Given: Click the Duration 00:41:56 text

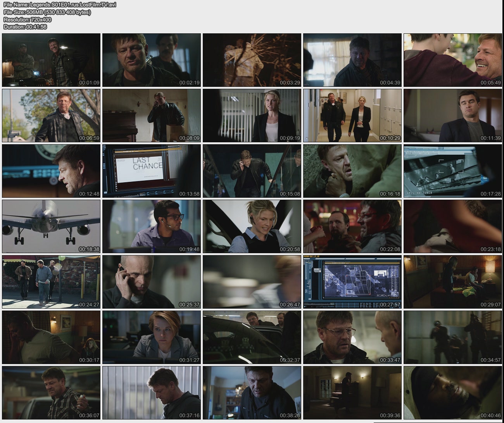Looking at the screenshot, I should point(25,27).
